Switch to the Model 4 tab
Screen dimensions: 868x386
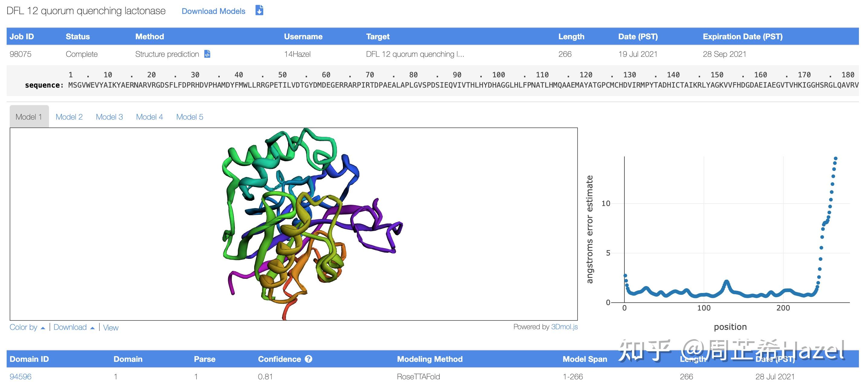tap(149, 117)
